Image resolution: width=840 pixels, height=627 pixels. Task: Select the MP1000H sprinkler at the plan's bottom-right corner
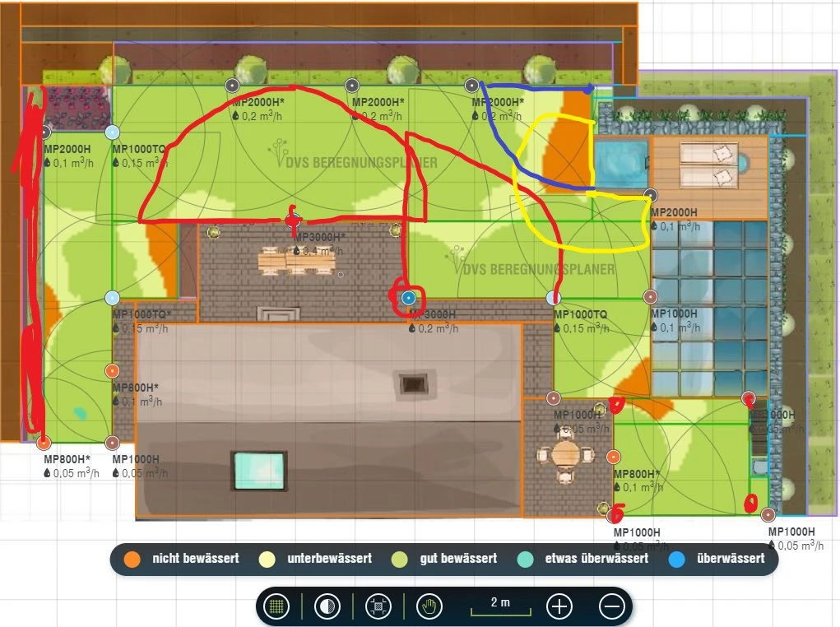tap(768, 515)
